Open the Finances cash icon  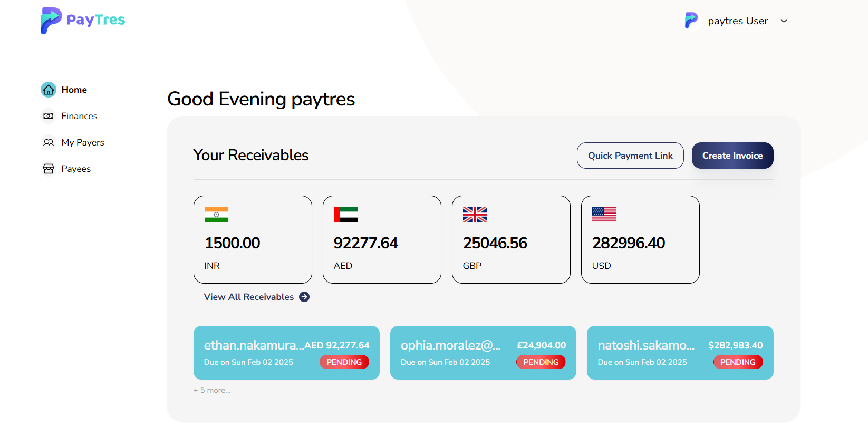coord(49,116)
